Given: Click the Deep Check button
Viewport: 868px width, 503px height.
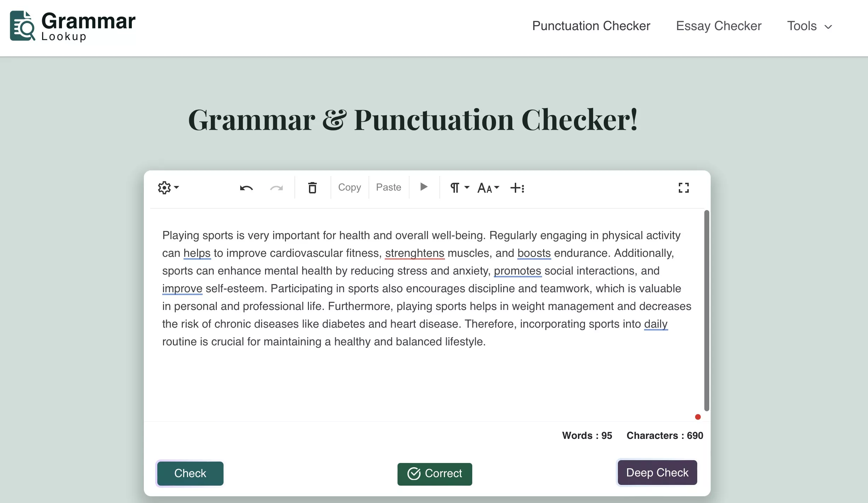Looking at the screenshot, I should (657, 473).
